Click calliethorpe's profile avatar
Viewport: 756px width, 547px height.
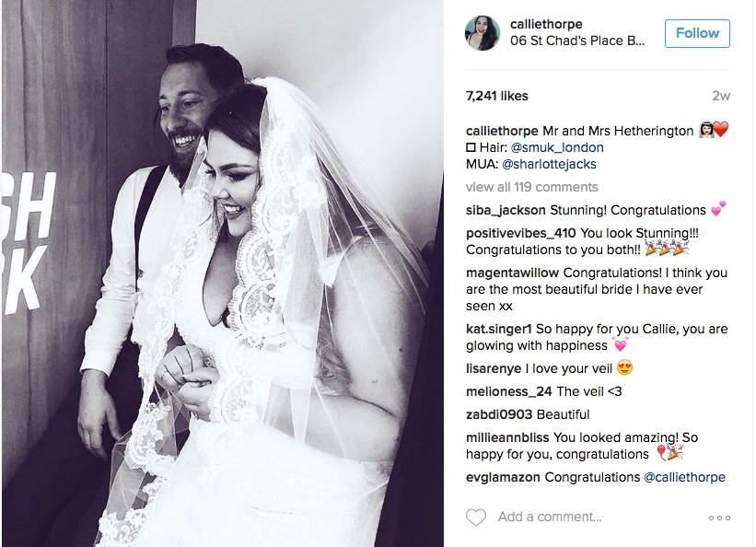point(483,33)
